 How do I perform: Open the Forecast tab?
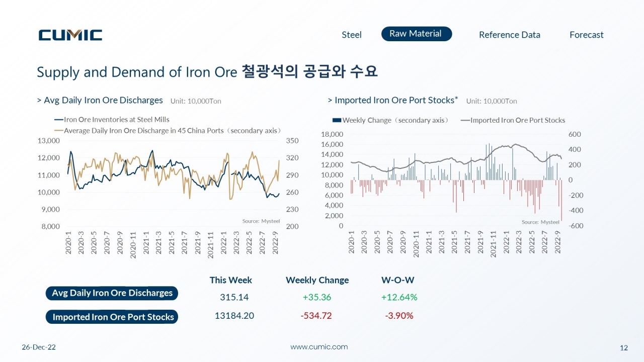[587, 35]
